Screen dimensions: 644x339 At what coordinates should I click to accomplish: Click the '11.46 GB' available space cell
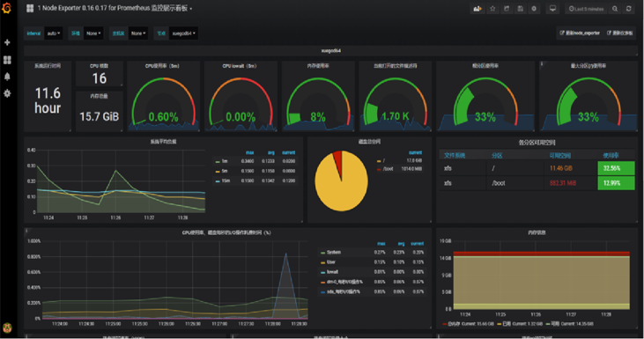point(561,168)
